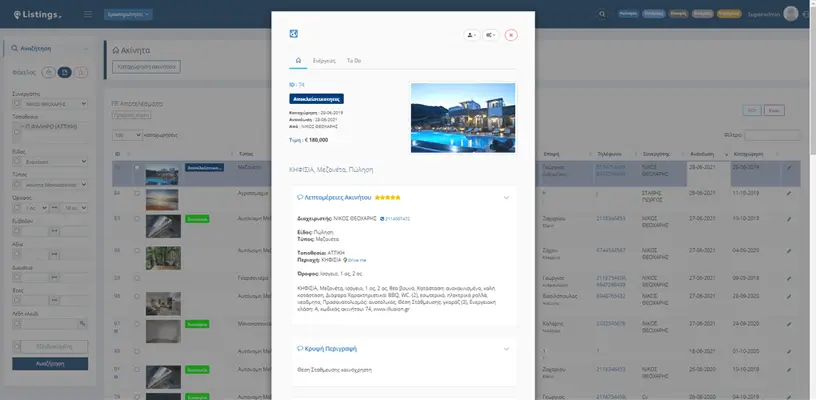Image resolution: width=816 pixels, height=400 pixels.
Task: Toggle the Αξία filter checkbox
Action: [17, 254]
